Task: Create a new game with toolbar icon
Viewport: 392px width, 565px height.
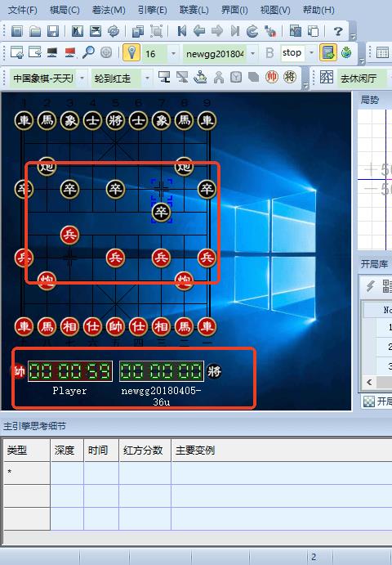Action: [16, 31]
